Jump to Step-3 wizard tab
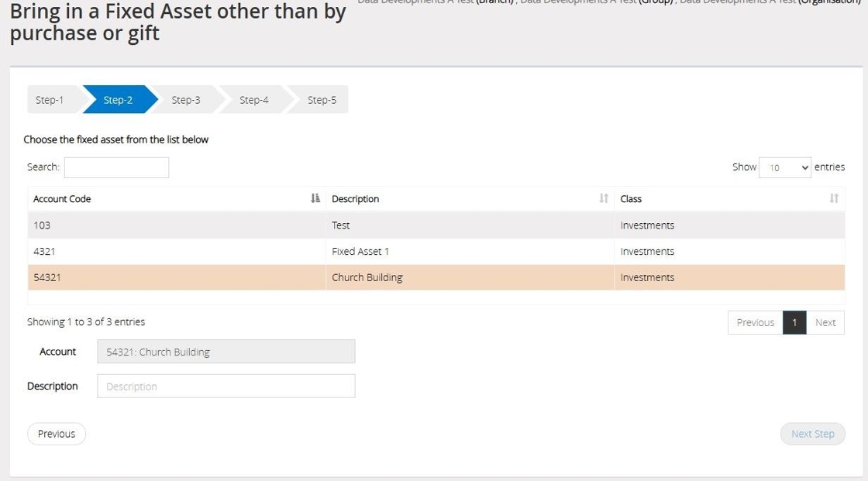Image resolution: width=868 pixels, height=481 pixels. click(186, 100)
